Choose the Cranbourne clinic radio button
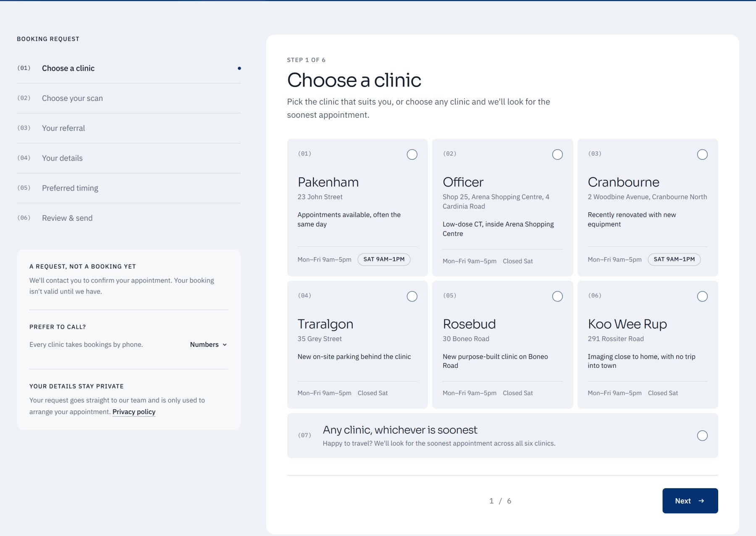 coord(702,154)
